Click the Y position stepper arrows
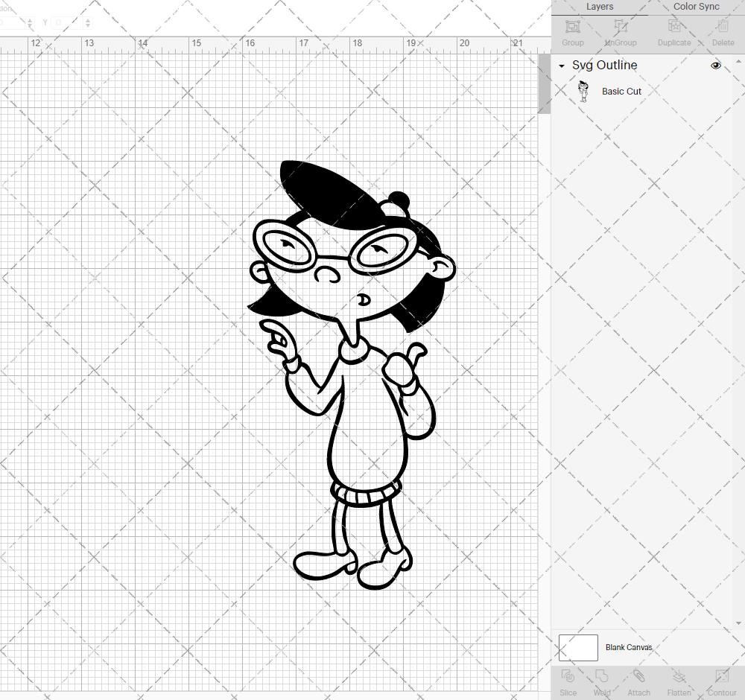 pos(89,23)
